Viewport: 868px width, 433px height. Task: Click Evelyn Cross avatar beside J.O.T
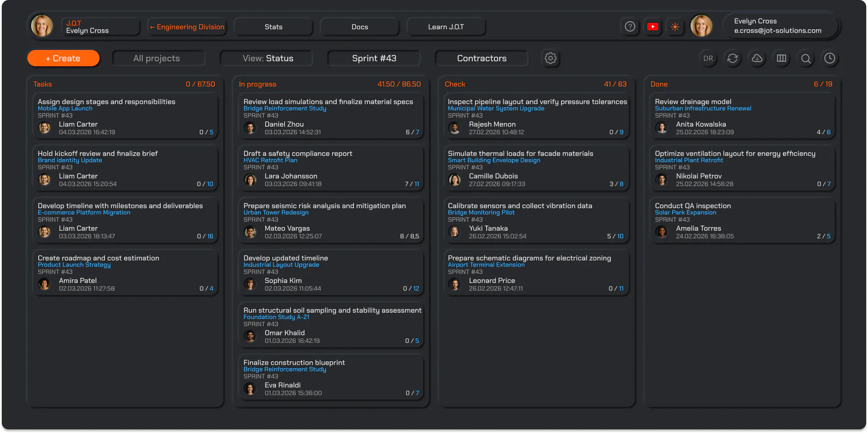42,26
